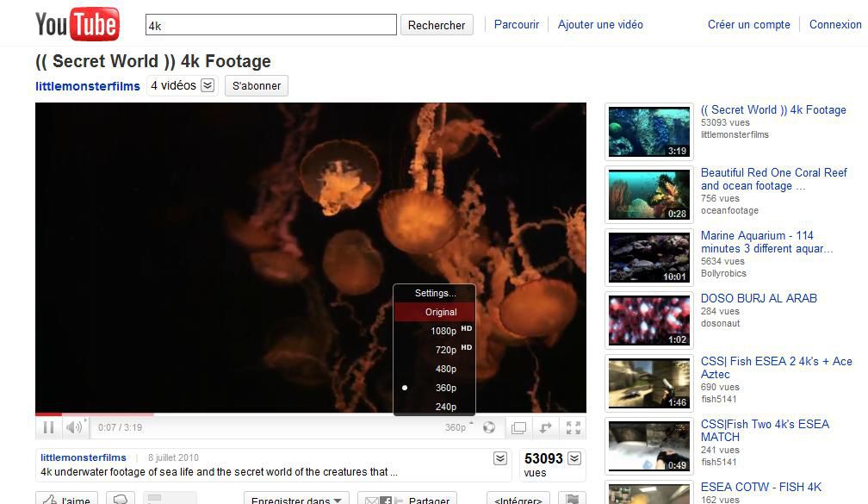The width and height of the screenshot is (868, 504).
Task: Click the Rechercher search button
Action: [x=437, y=25]
